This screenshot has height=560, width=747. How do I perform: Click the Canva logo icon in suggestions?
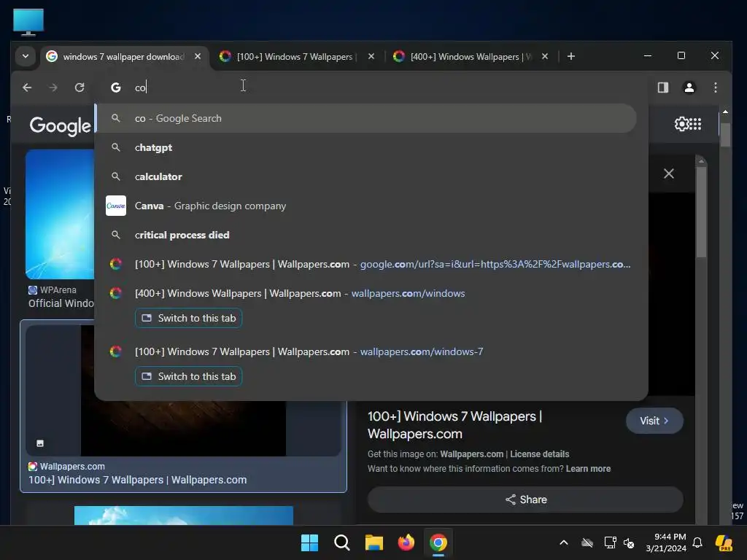[x=116, y=206]
